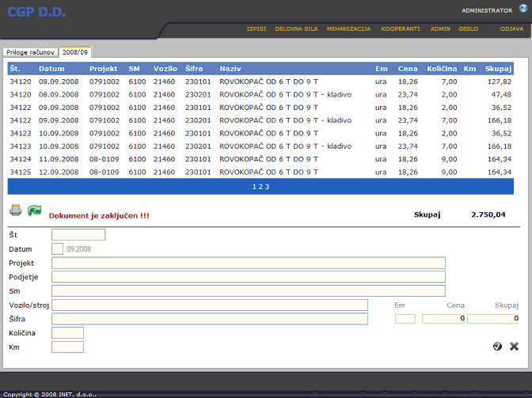Image resolution: width=532 pixels, height=398 pixels.
Task: Click Dokument je zaključen message
Action: tap(99, 215)
